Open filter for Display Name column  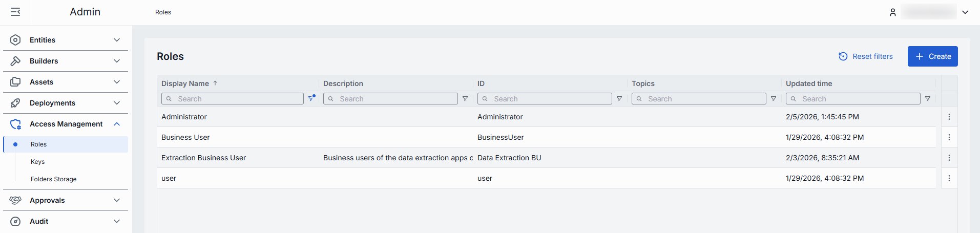point(311,98)
